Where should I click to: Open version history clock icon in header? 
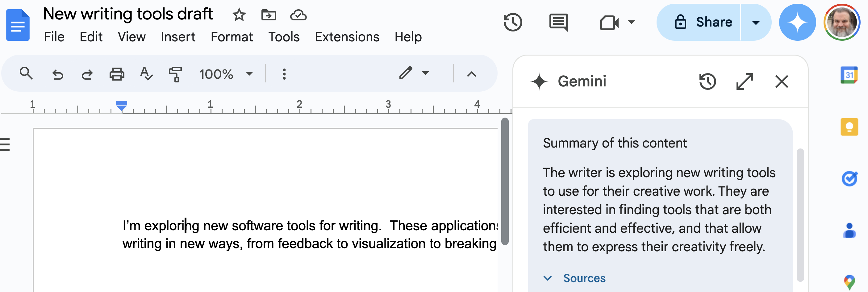click(512, 22)
